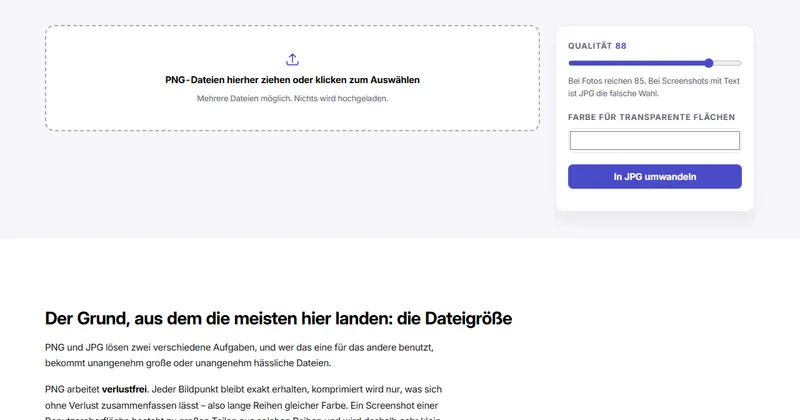Click paragraph starting 'PNG und JPG lösen zwei'
Screen dimensions: 800x420
pos(239,355)
